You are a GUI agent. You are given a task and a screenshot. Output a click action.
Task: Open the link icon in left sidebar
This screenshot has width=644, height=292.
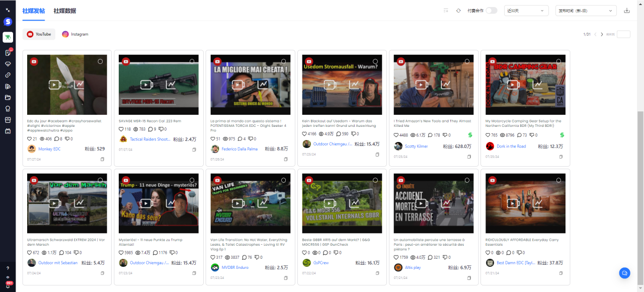(x=8, y=75)
